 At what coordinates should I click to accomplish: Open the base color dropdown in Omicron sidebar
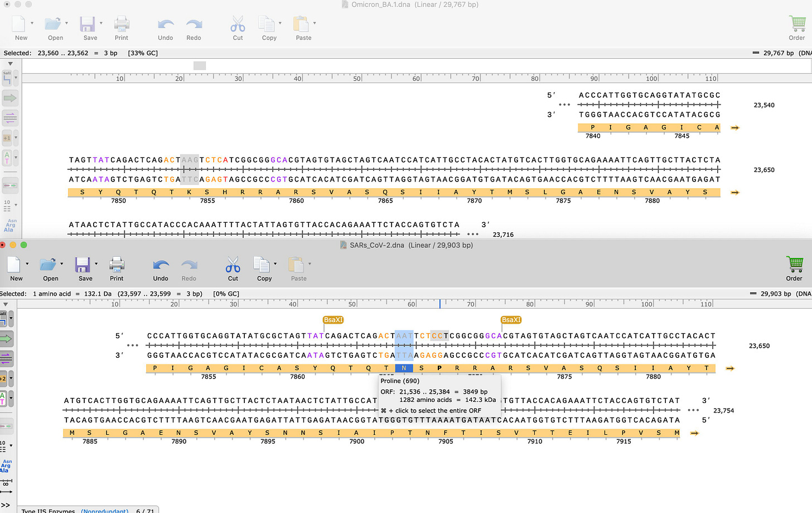pos(16,158)
